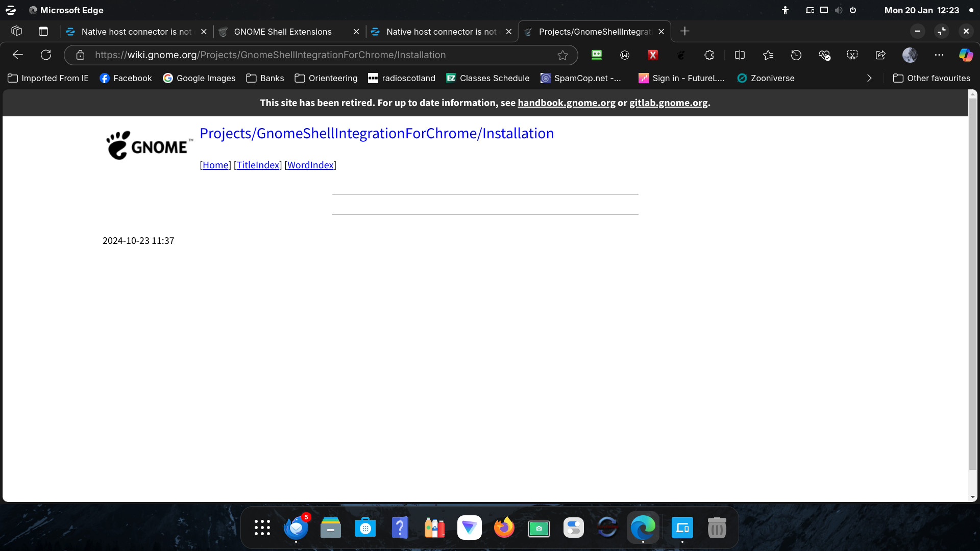
Task: Open the TitleIndex link
Action: (258, 165)
